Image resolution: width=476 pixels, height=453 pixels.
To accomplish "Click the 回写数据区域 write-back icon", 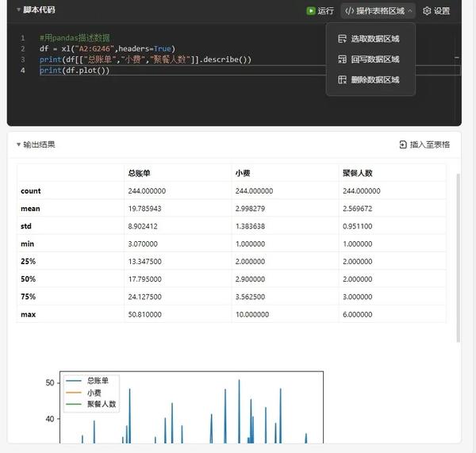I will point(342,60).
